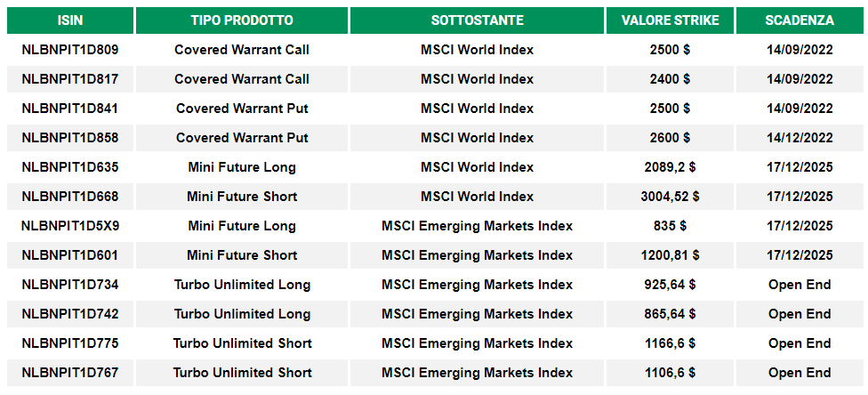Click the SOTTOSTANTE column header

478,20
